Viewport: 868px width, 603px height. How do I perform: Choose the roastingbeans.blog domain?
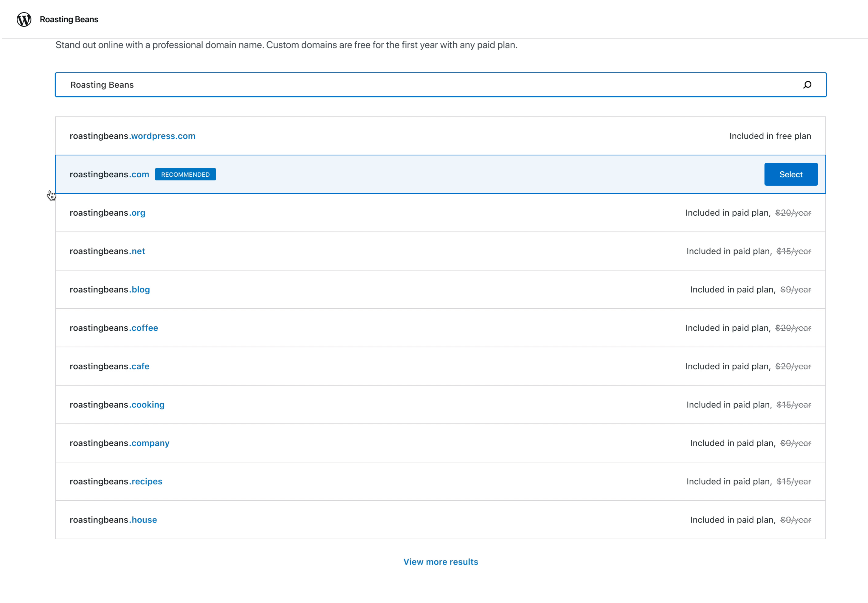tap(110, 290)
